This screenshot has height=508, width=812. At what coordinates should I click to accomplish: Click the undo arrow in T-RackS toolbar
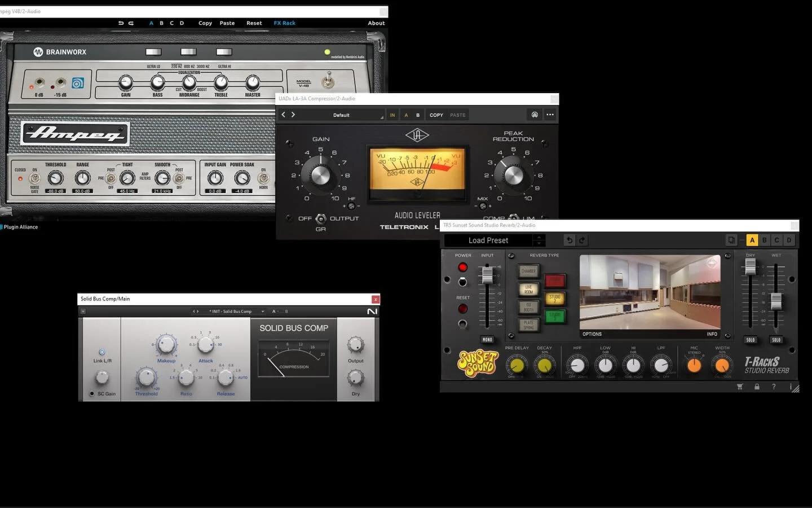pos(569,240)
